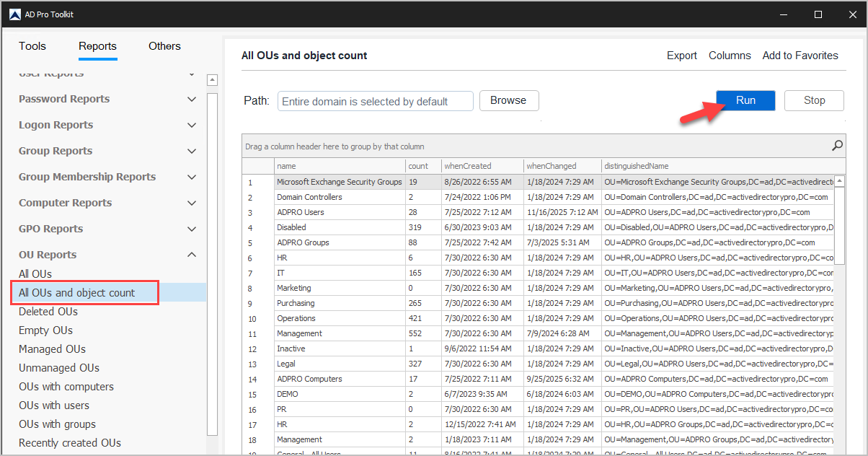Expand the Logon Reports section
This screenshot has width=868, height=456.
(x=192, y=125)
